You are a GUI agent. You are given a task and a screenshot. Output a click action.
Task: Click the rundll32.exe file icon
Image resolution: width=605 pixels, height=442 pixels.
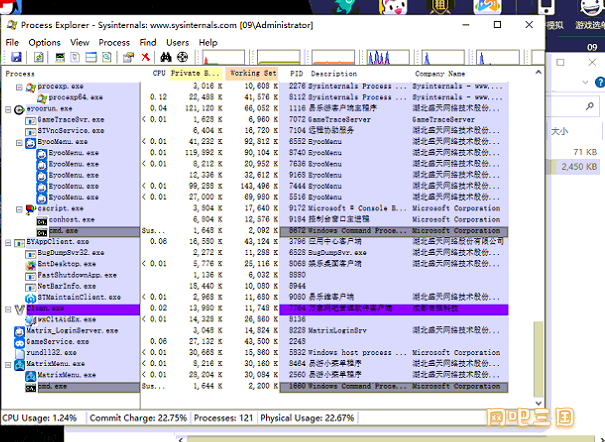[x=19, y=354]
